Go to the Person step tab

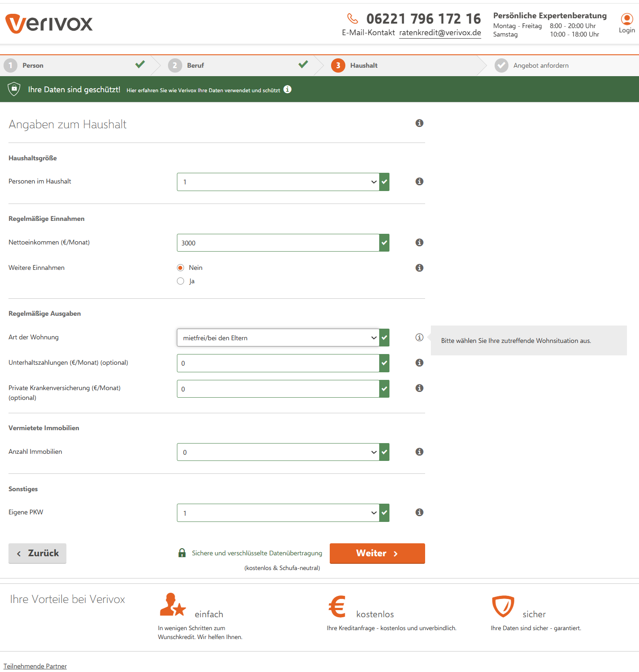pyautogui.click(x=33, y=66)
